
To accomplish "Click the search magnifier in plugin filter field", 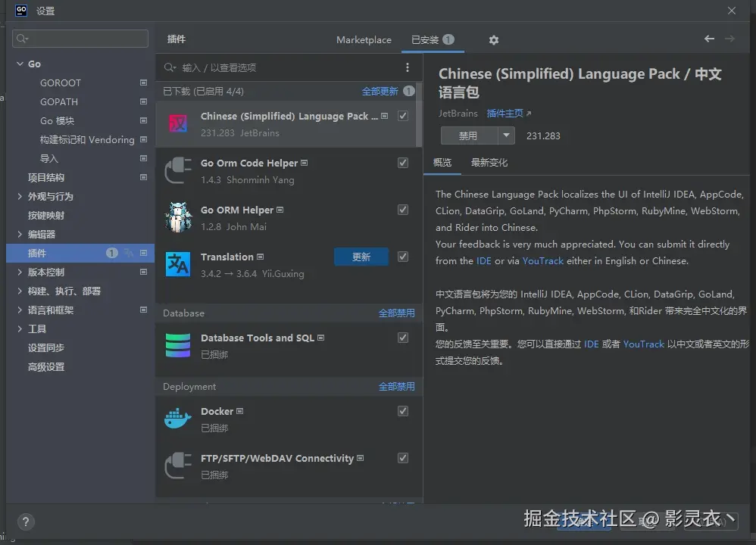I will pos(169,67).
